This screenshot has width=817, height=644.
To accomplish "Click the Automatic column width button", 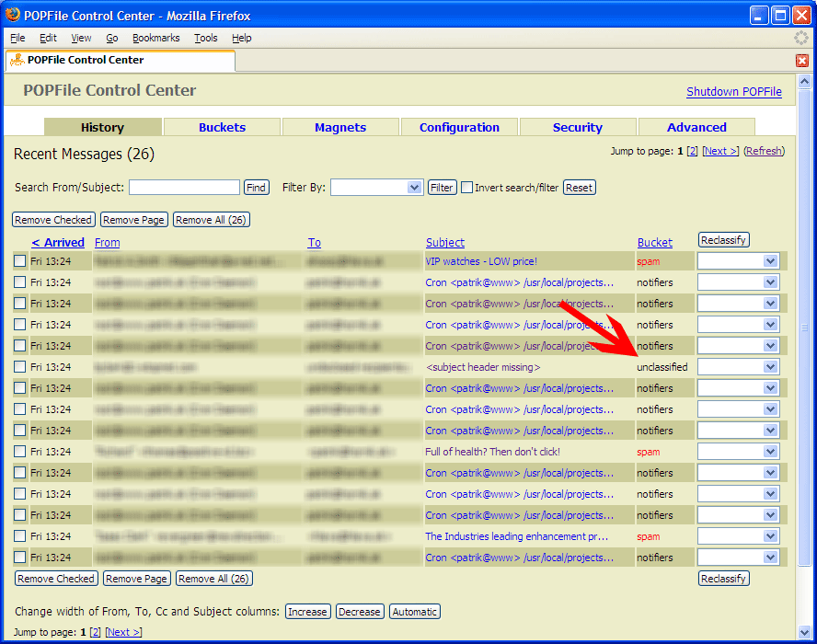I will pyautogui.click(x=415, y=612).
